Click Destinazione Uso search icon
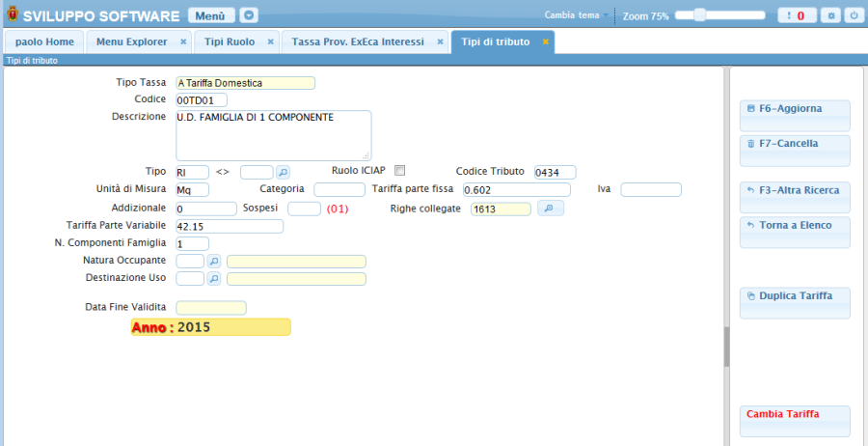Screen dimensions: 868x446 214,278
